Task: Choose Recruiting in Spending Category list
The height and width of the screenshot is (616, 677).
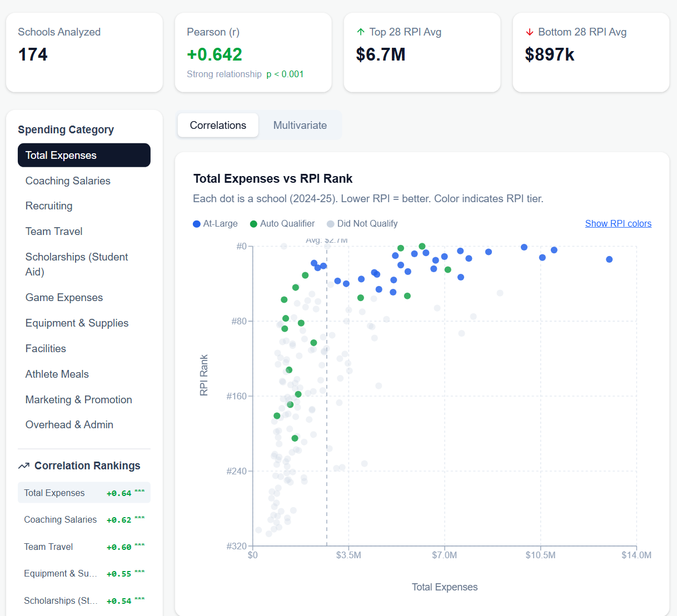Action: pos(49,206)
